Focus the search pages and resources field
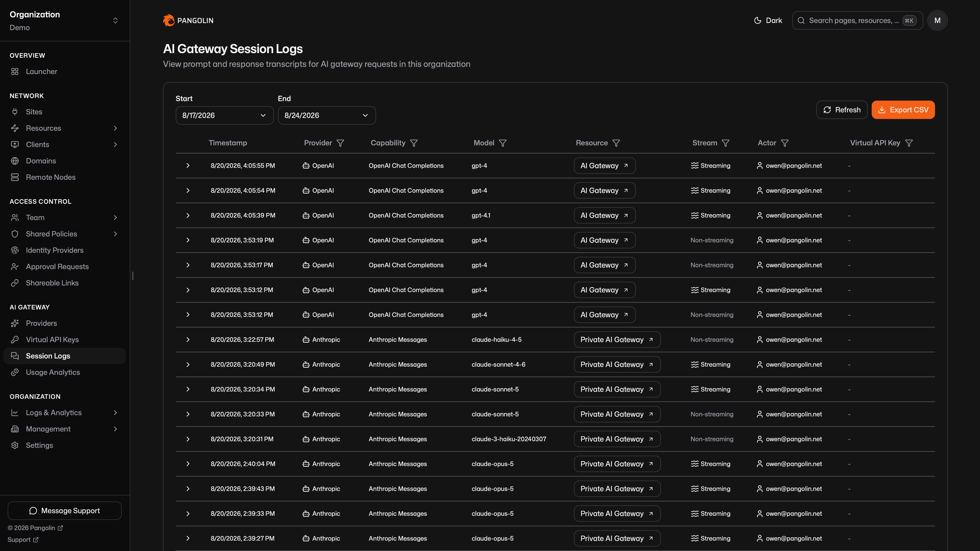 click(857, 20)
